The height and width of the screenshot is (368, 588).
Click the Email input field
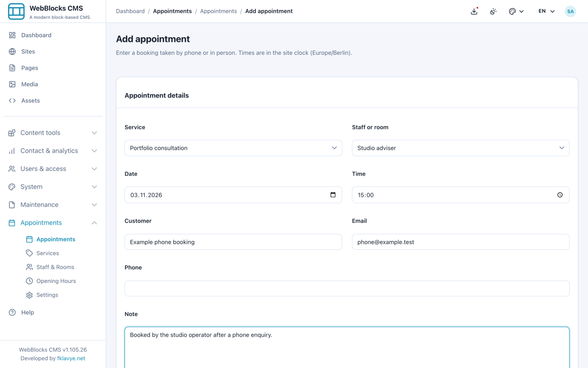pos(461,242)
